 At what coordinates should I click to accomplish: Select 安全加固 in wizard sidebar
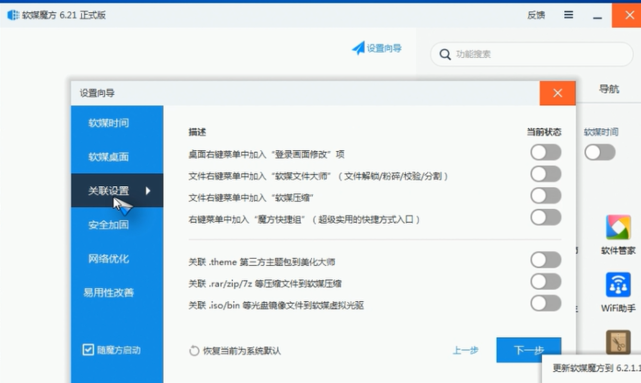117,224
